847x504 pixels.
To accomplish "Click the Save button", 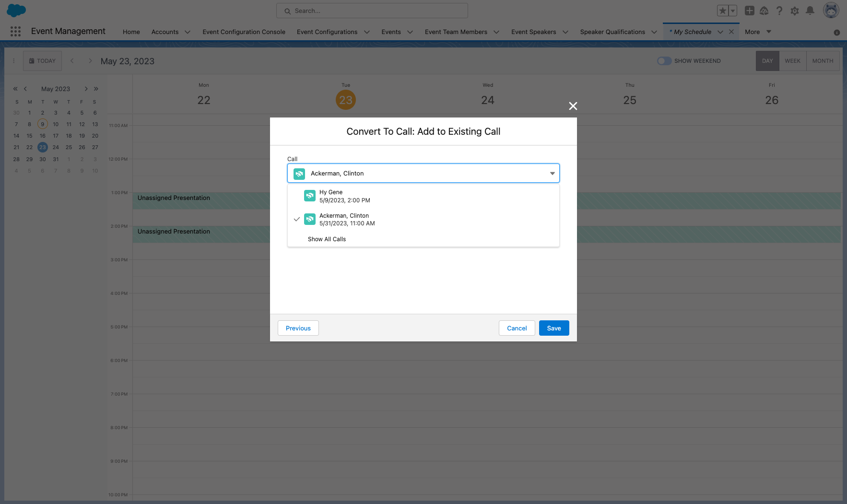I will click(553, 328).
